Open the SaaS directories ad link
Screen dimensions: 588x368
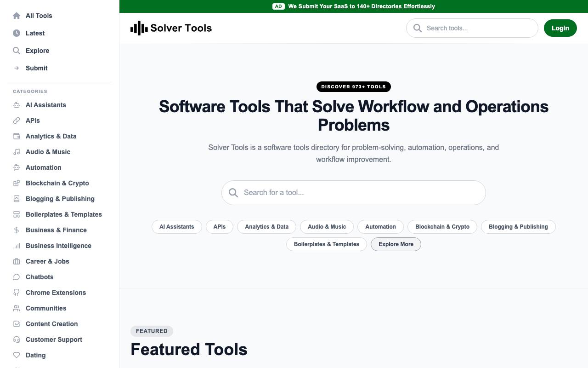(x=362, y=6)
